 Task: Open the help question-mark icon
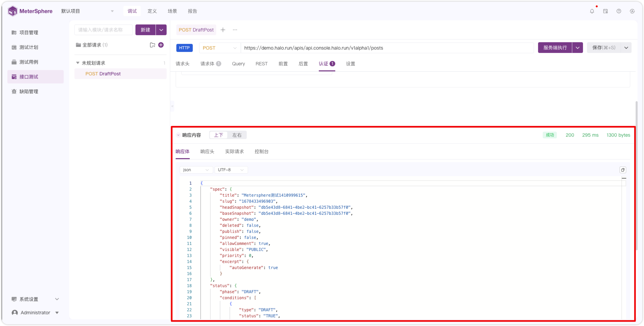619,11
